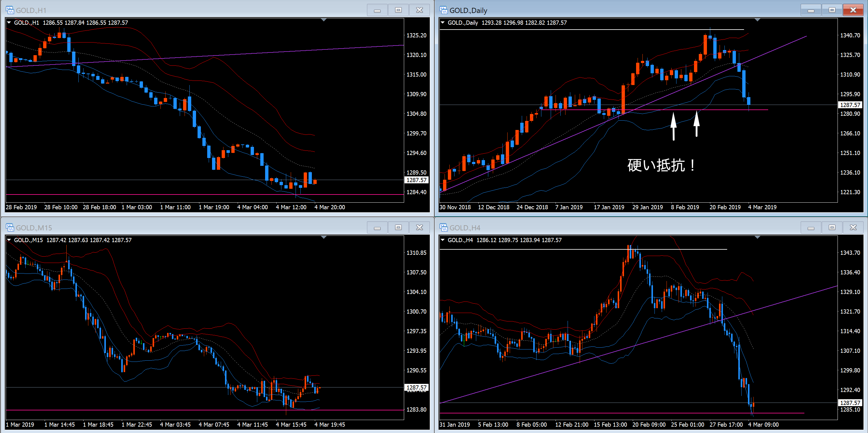Select the 硬い抵抗！ text label
The height and width of the screenshot is (433, 868).
point(661,166)
